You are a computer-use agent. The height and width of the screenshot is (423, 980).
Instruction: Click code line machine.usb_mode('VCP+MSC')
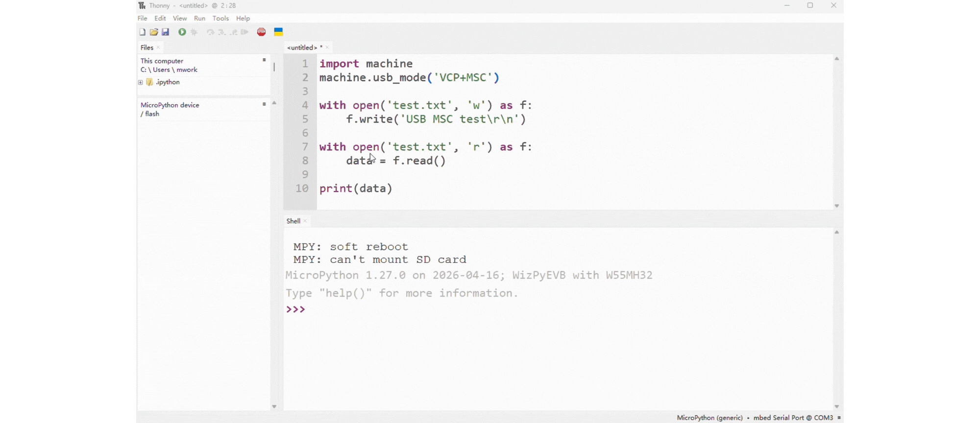[x=409, y=77]
